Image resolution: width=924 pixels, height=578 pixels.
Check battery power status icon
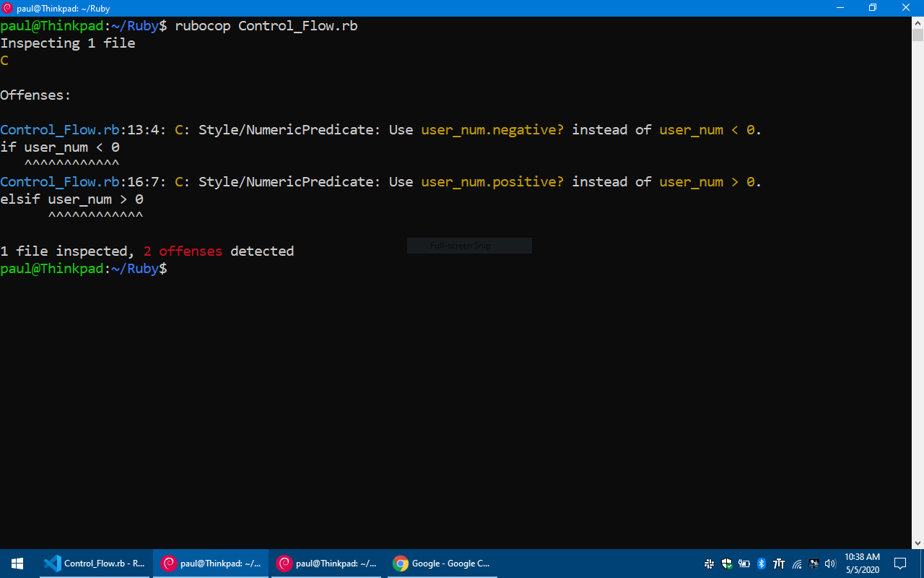point(744,564)
